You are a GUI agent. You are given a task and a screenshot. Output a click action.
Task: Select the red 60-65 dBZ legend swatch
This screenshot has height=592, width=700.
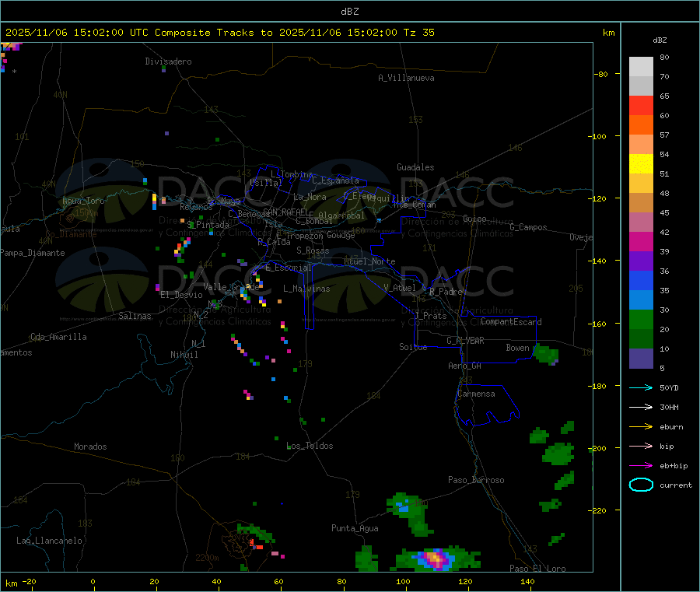pyautogui.click(x=641, y=105)
